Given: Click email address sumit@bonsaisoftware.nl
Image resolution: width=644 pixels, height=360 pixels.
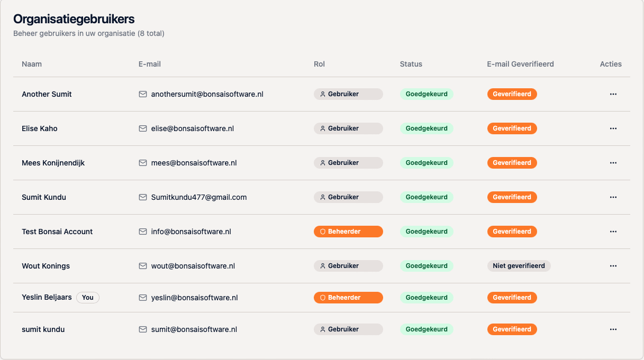Looking at the screenshot, I should (194, 329).
